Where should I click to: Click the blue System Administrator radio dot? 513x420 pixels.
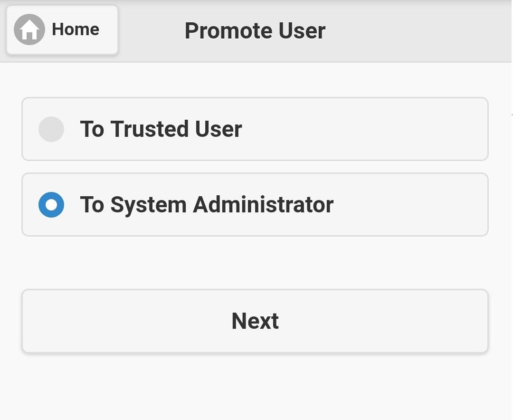coord(51,205)
